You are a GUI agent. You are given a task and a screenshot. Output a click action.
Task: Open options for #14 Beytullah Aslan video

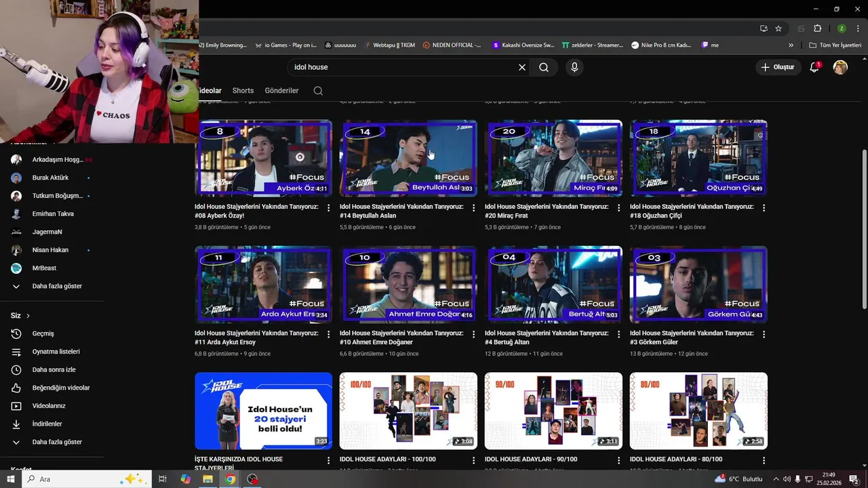point(473,208)
